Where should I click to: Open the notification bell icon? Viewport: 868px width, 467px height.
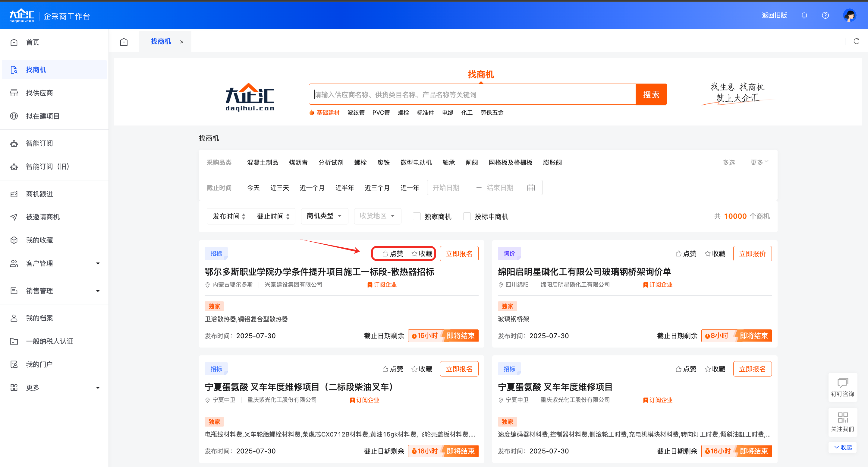click(x=804, y=15)
